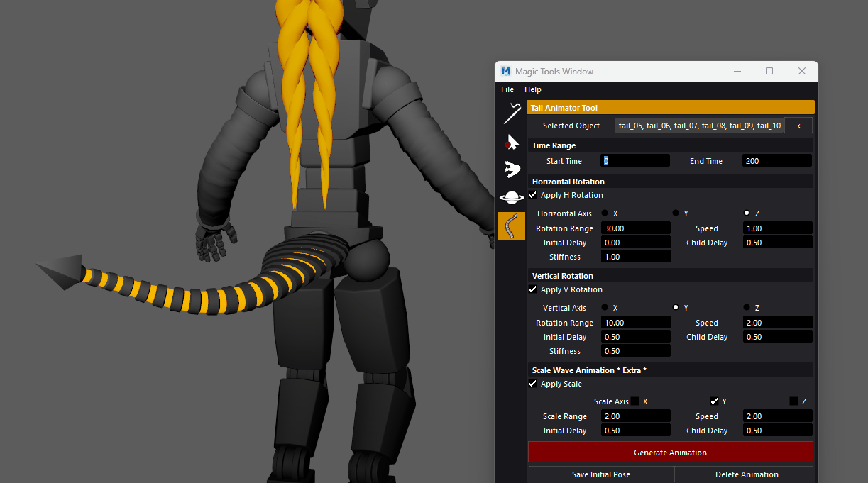
Task: Click the arrow beside Selected Object field
Action: point(798,125)
